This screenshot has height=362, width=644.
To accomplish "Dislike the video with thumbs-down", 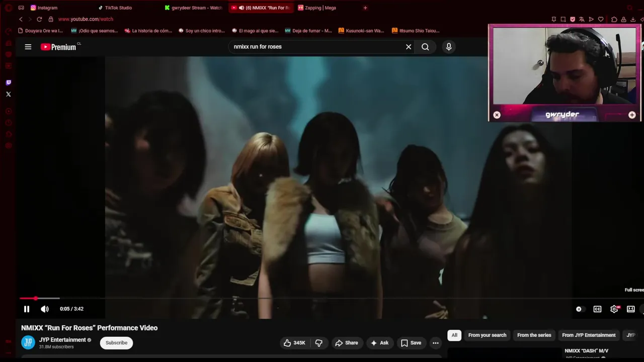I will coord(318,343).
